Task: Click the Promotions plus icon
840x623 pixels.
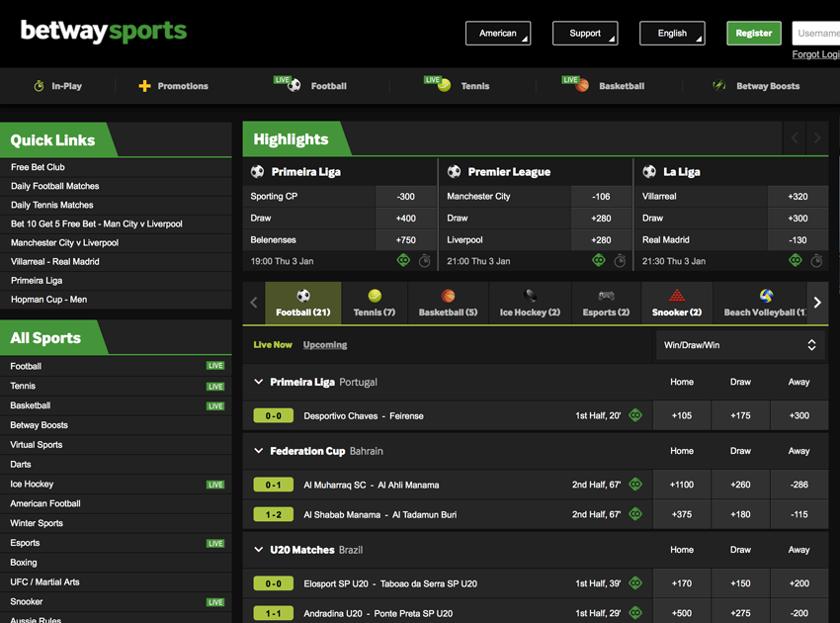Action: coord(144,86)
